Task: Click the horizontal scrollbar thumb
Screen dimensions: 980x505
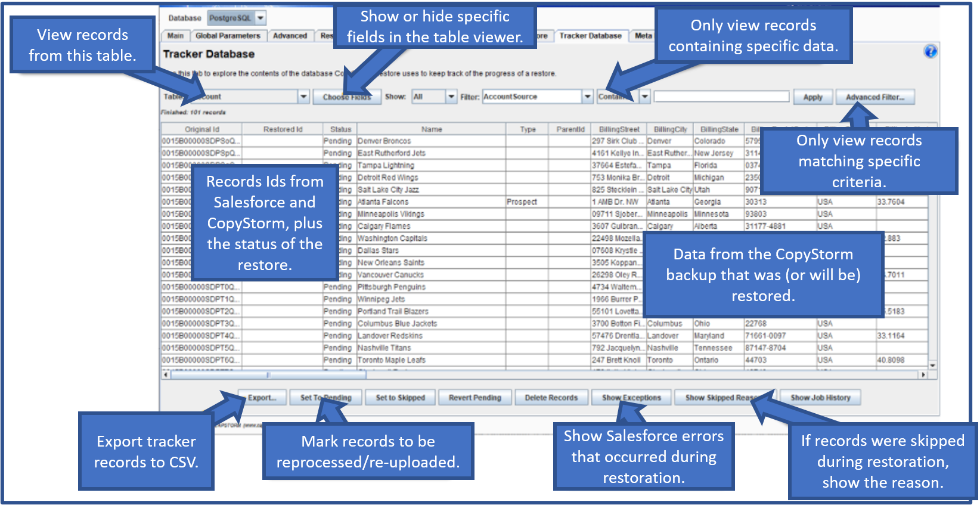Action: click(x=269, y=375)
